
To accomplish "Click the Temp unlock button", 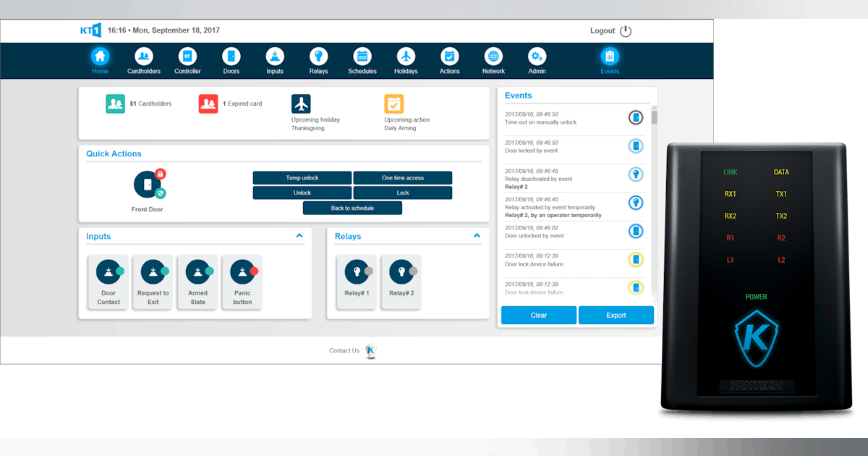I will click(x=302, y=177).
